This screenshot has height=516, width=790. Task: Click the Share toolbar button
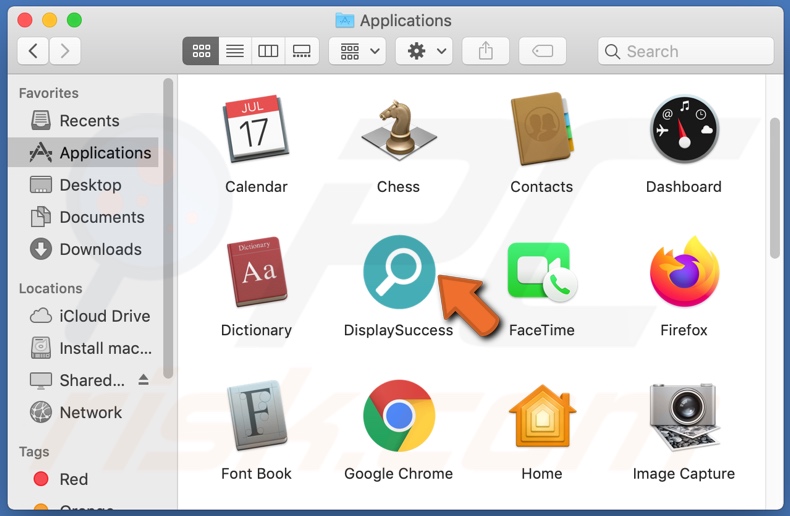click(x=486, y=51)
